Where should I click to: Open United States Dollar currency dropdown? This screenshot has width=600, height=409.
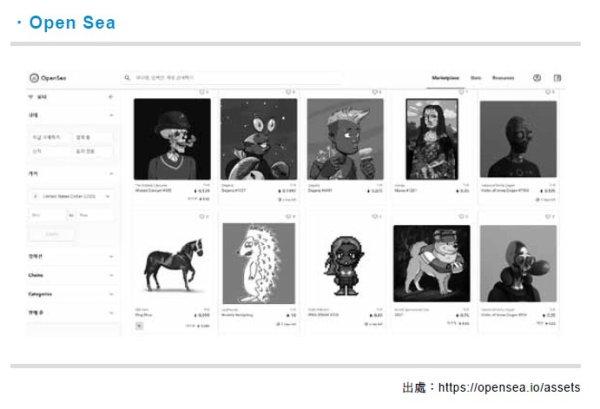click(x=72, y=196)
